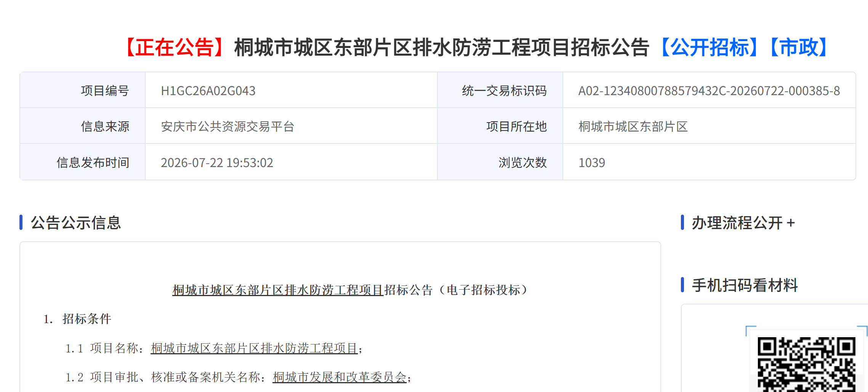The image size is (868, 392).
Task: Click the view count 1039
Action: click(x=592, y=163)
